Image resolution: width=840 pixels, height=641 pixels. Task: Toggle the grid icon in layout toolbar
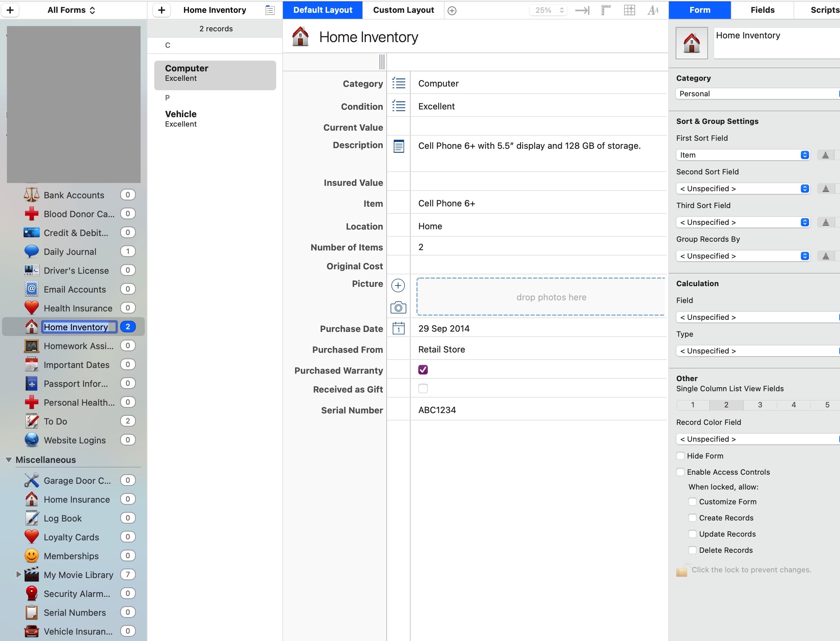[x=629, y=10]
